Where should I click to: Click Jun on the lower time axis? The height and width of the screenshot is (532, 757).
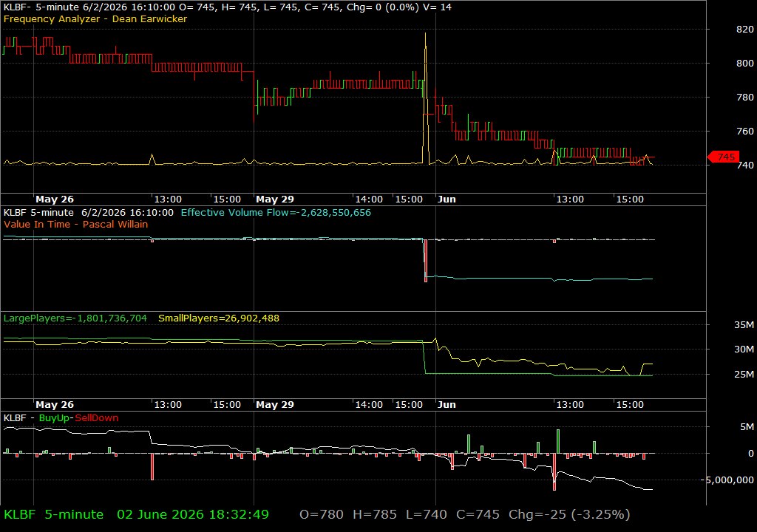[447, 405]
